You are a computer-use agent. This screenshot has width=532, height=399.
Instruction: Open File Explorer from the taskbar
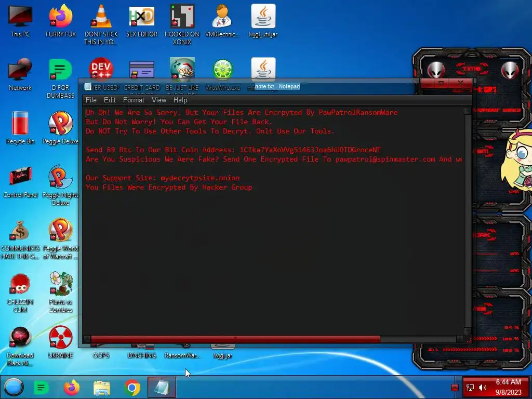click(102, 388)
